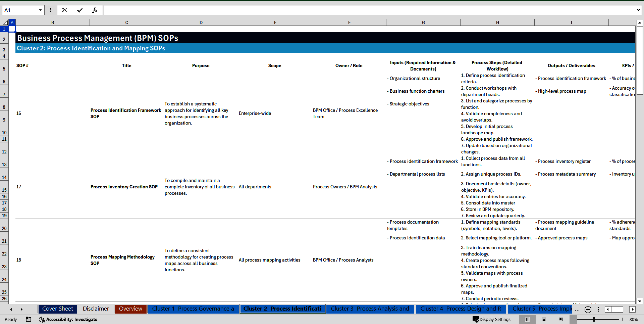Open Accessibility: Investigate checker

pos(68,319)
